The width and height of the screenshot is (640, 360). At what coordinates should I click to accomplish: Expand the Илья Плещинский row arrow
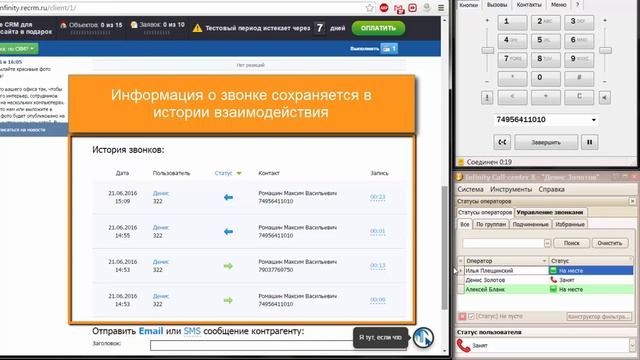pos(461,270)
